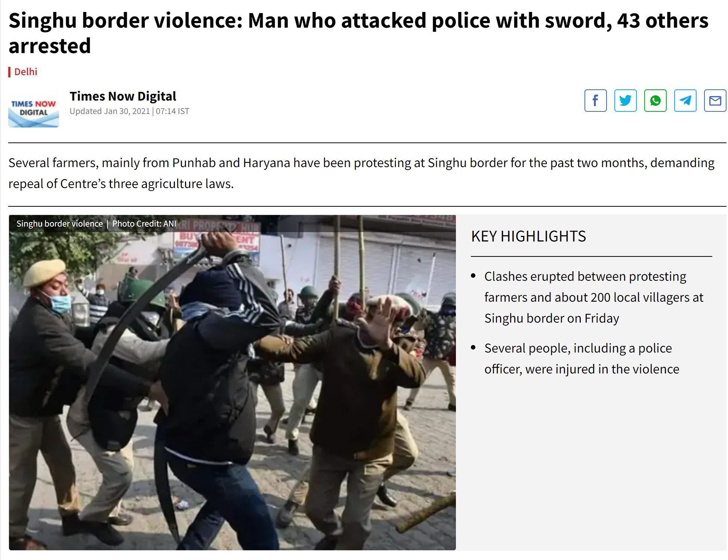
Task: Share article on Facebook
Action: [x=595, y=101]
